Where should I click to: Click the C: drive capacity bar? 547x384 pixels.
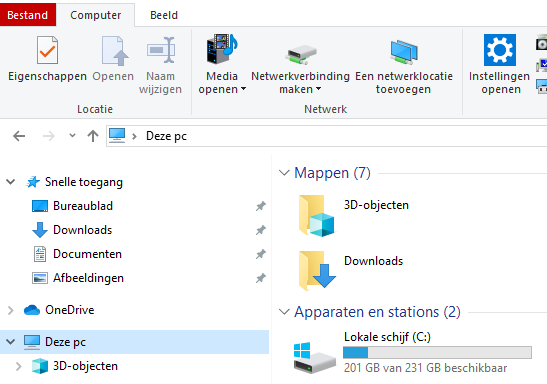(437, 353)
